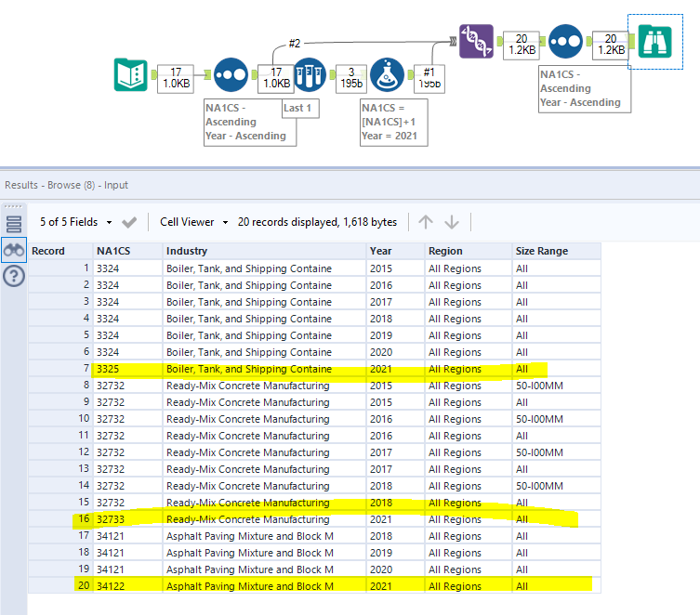
Task: Open help via the question mark icon
Action: pos(14,276)
